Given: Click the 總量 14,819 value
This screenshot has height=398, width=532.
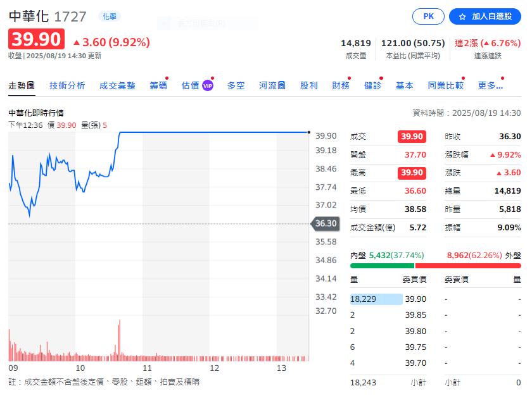Looking at the screenshot, I should click(507, 191).
